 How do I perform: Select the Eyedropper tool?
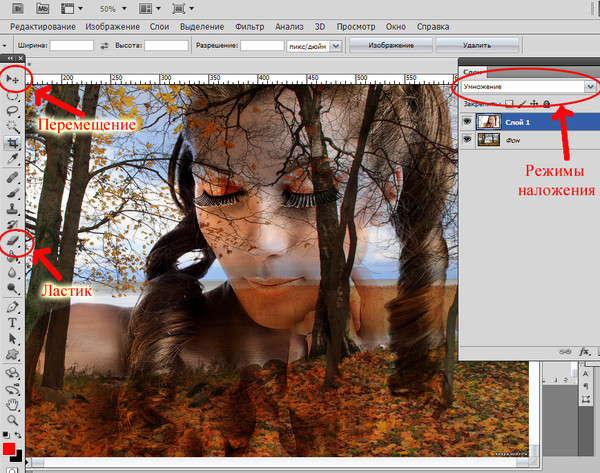click(12, 159)
